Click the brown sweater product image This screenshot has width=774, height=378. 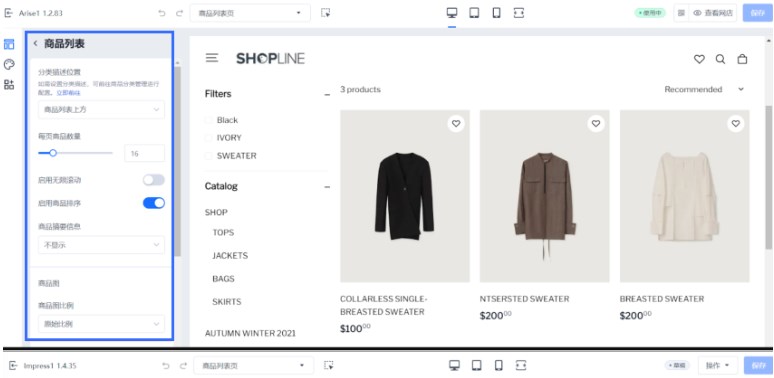click(x=544, y=196)
